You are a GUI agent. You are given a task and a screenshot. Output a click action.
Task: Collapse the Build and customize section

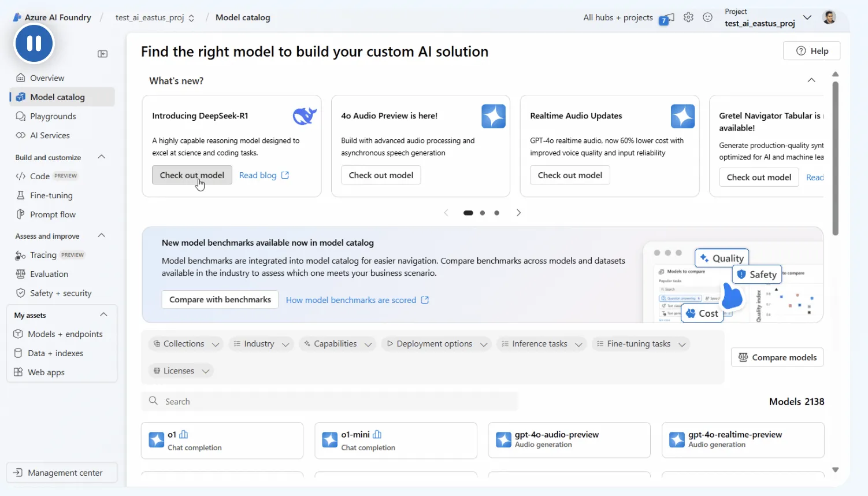pyautogui.click(x=102, y=157)
